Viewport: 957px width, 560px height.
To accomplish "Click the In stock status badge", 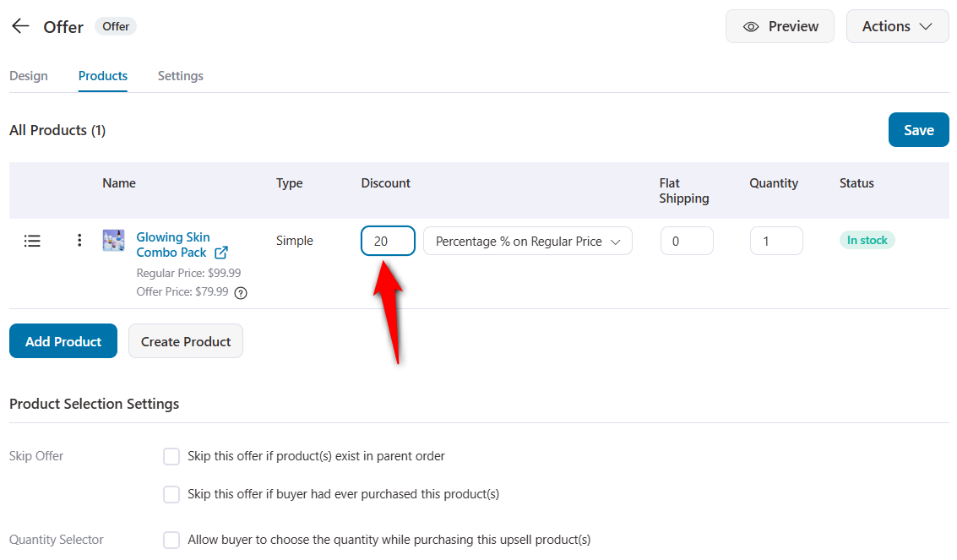I will [867, 241].
